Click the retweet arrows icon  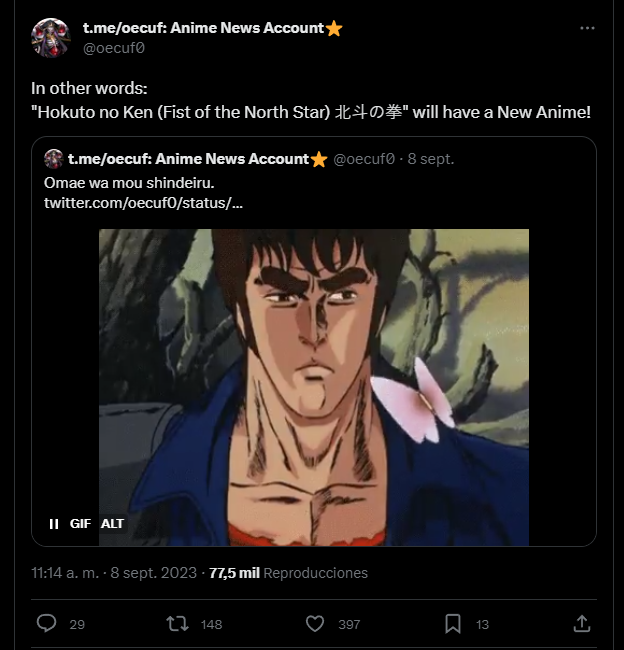point(177,623)
